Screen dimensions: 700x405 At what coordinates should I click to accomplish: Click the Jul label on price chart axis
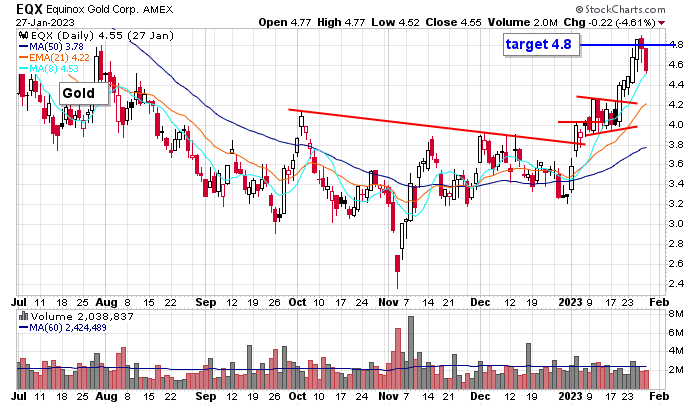pos(19,302)
